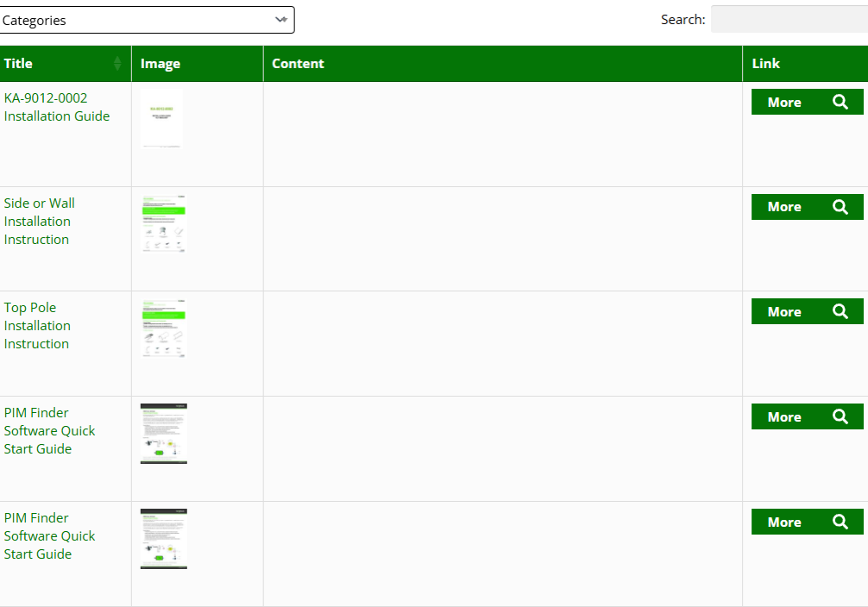View the KA-9012-0002 Installation Guide thumbnail
Screen dimensions: 868x607
pyautogui.click(x=161, y=119)
